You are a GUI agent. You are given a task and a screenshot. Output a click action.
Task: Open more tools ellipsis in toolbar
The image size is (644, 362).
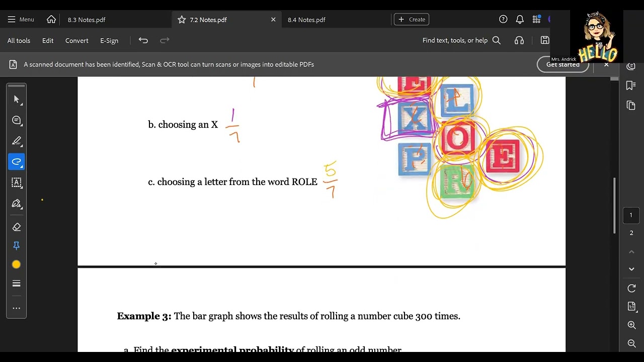(x=17, y=308)
